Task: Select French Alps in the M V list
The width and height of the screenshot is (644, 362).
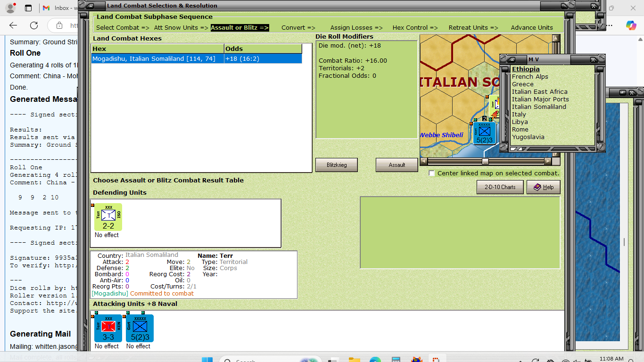Action: click(x=530, y=77)
